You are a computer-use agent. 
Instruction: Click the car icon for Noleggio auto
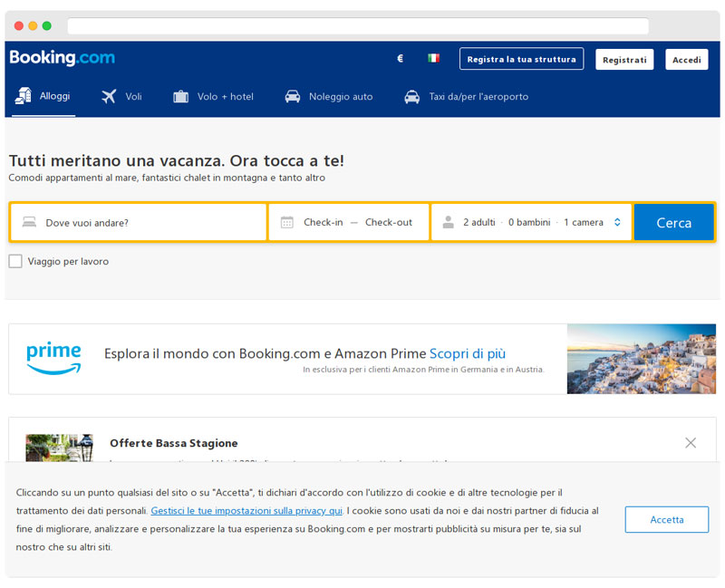[293, 97]
